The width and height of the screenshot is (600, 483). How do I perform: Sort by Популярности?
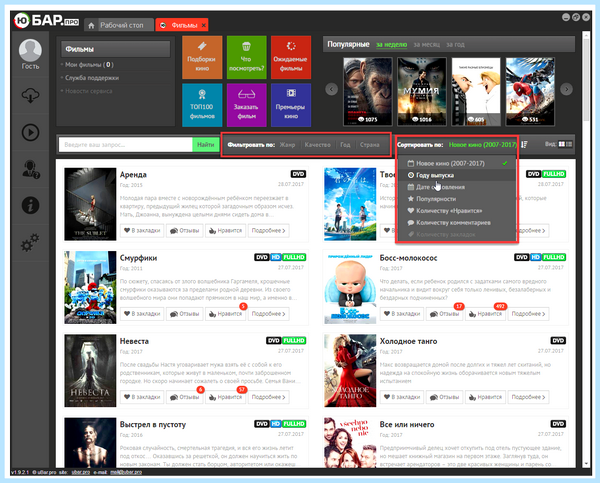pos(457,199)
